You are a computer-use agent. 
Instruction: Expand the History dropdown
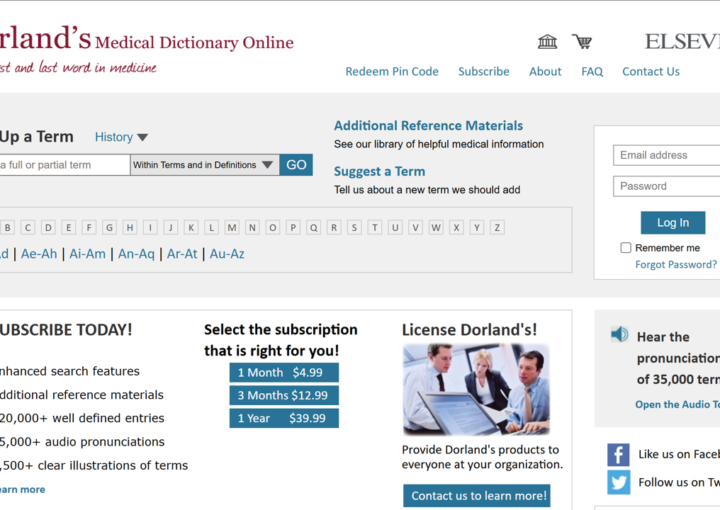coord(121,137)
